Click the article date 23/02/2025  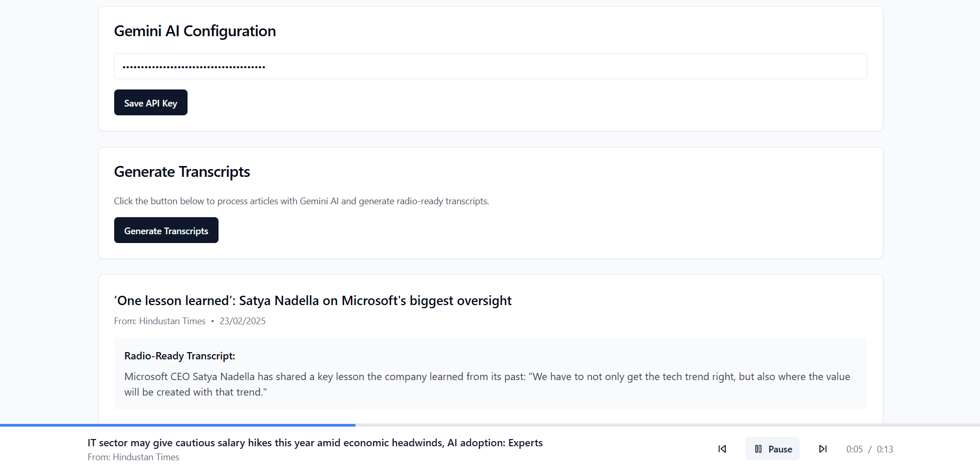point(242,321)
